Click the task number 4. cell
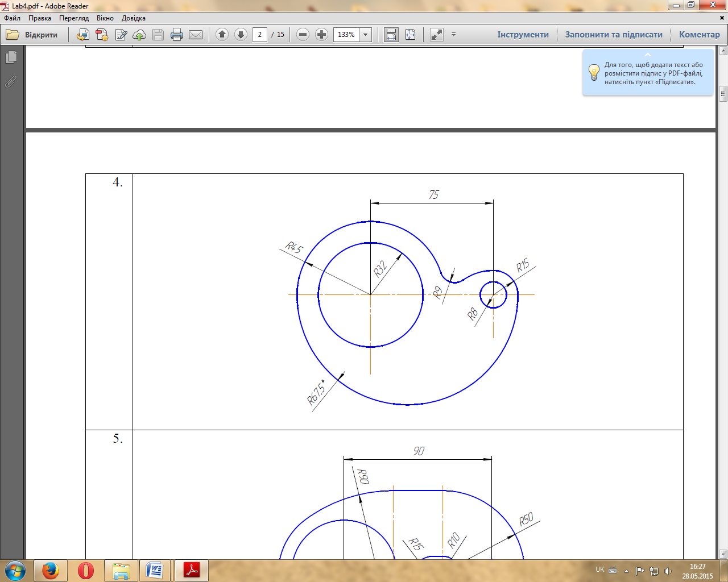The image size is (728, 582). tap(109, 302)
